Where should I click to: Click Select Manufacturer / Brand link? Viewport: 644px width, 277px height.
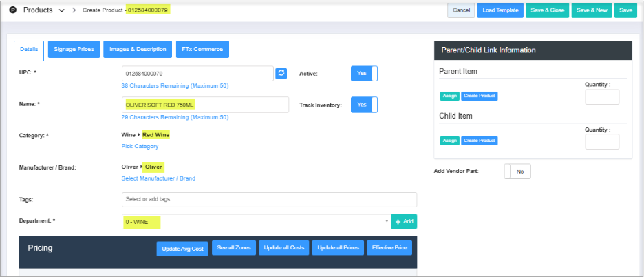(x=158, y=178)
